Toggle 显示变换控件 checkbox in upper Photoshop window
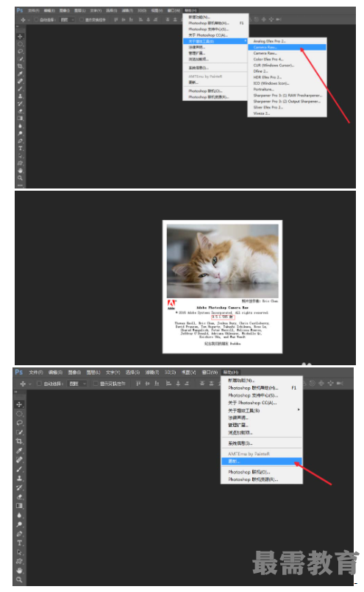 [x=82, y=20]
